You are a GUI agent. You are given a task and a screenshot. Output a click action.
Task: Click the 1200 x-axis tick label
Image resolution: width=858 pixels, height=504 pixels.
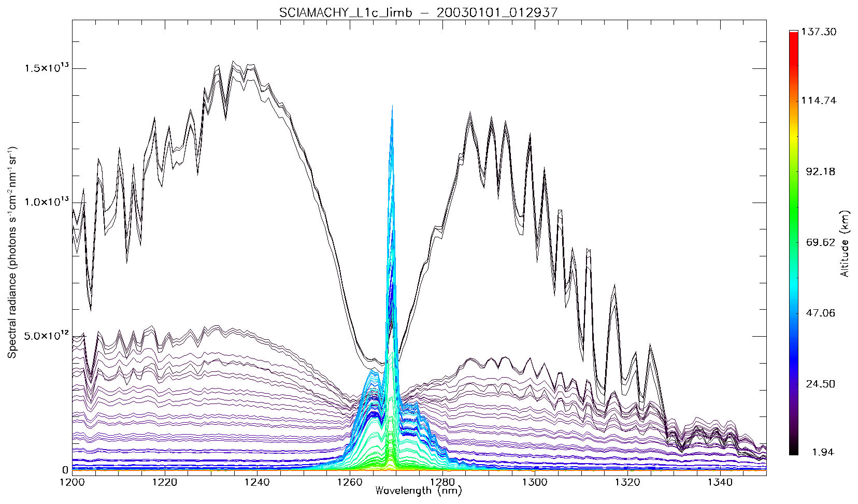click(x=72, y=483)
